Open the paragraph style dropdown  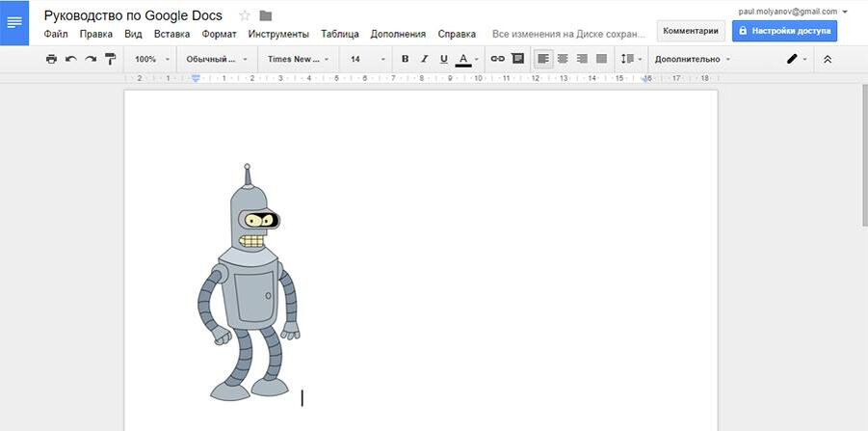pos(217,59)
